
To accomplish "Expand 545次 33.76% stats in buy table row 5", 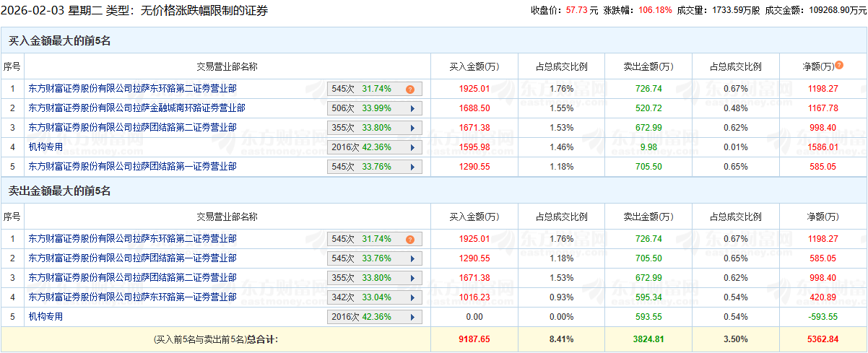I will point(412,167).
